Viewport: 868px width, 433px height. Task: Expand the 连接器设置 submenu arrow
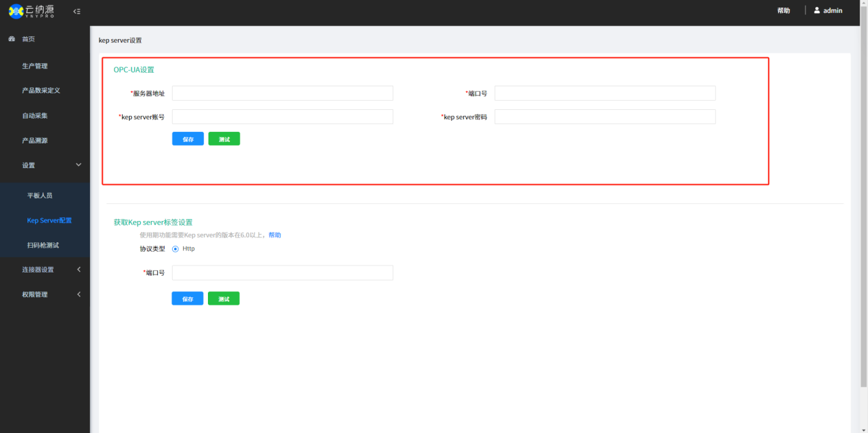(78, 270)
